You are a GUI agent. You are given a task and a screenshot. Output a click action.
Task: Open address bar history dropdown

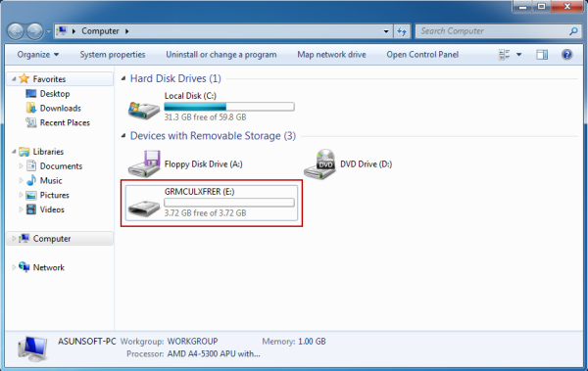pos(386,31)
